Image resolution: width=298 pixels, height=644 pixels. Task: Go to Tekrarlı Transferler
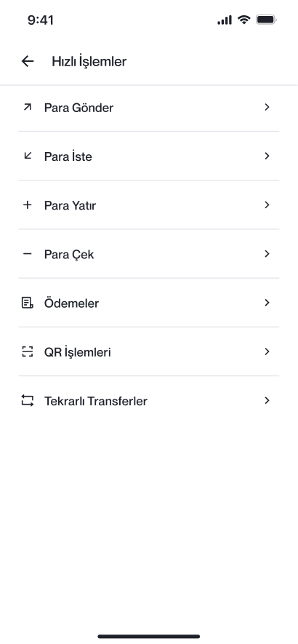coord(148,401)
